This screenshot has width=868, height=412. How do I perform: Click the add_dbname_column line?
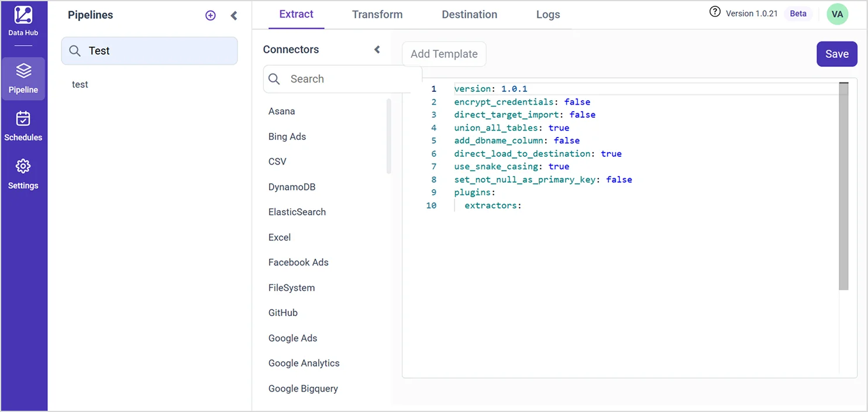click(x=517, y=140)
